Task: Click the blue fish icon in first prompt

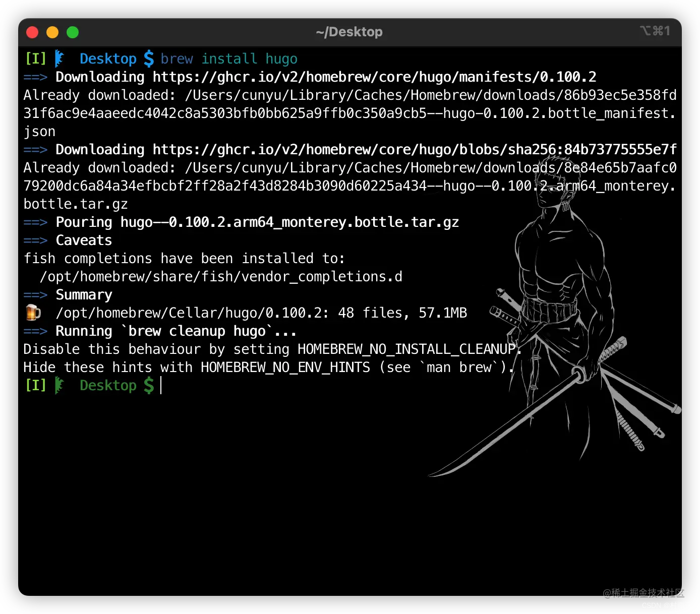Action: [x=60, y=58]
